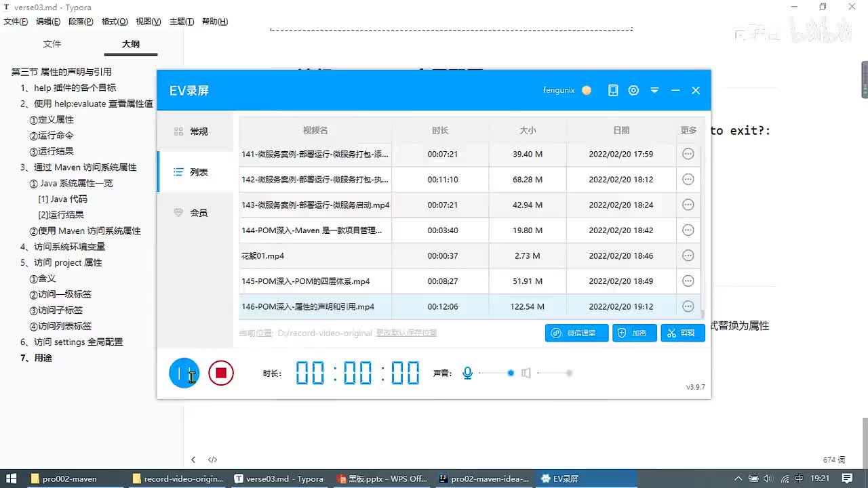
Task: Select 146-POM深入-属性的声明和引用.mp4 row
Action: [x=469, y=306]
